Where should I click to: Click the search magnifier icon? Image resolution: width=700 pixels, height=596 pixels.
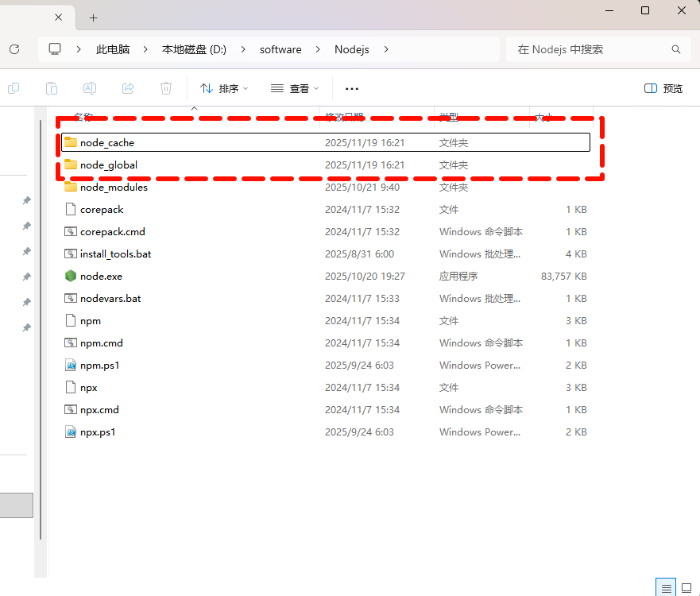676,49
